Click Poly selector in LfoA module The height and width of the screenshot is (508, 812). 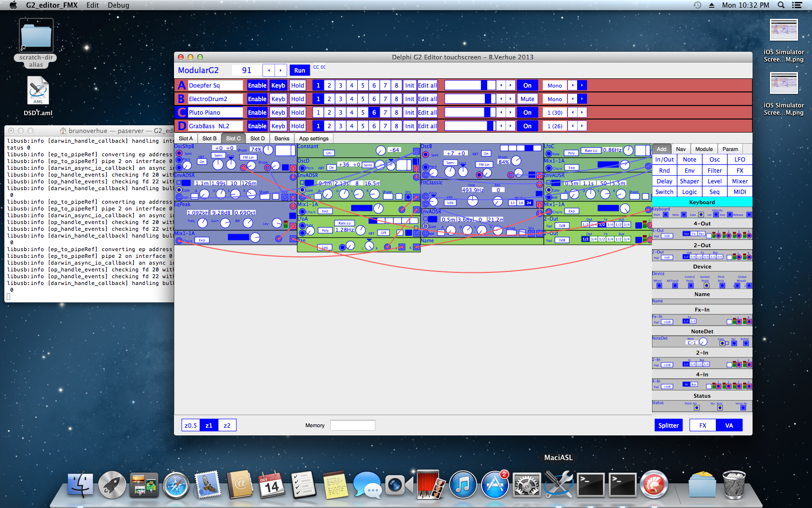[325, 230]
